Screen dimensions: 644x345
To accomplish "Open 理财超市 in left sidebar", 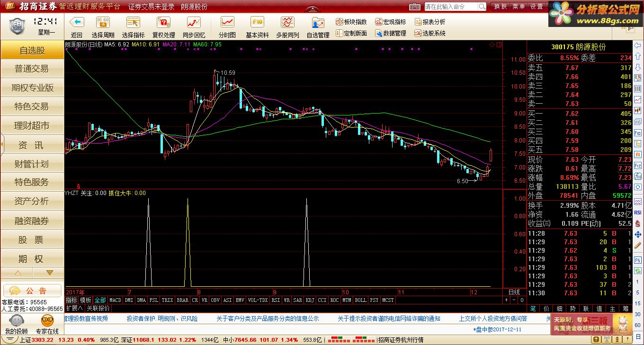I will [x=32, y=126].
